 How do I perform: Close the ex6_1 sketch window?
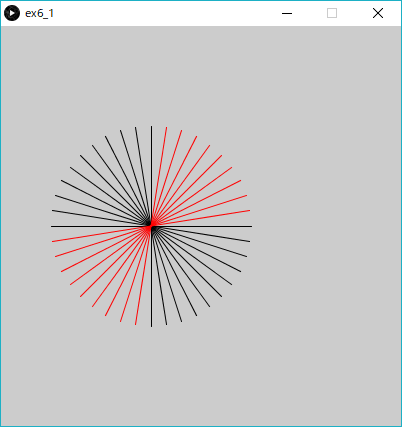[378, 13]
